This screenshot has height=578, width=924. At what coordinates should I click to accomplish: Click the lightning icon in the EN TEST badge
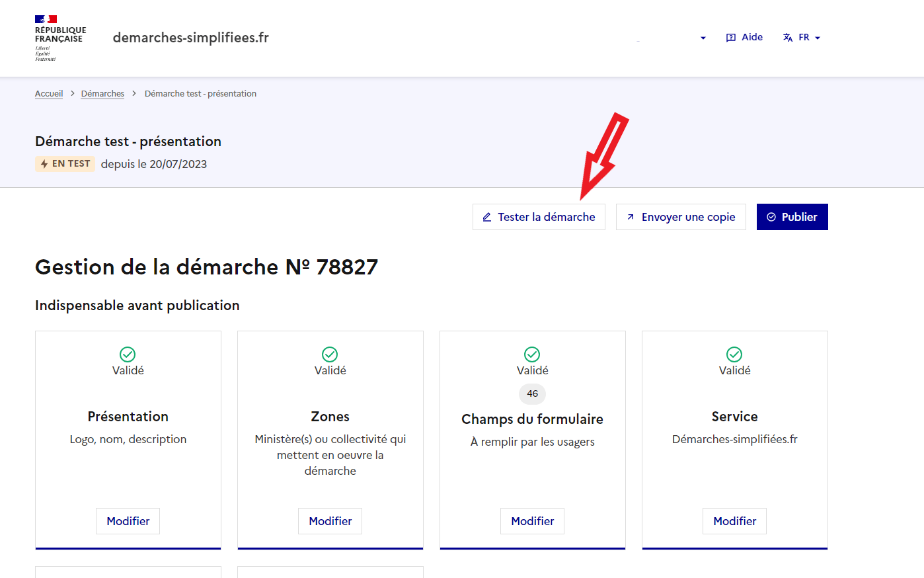tap(44, 164)
